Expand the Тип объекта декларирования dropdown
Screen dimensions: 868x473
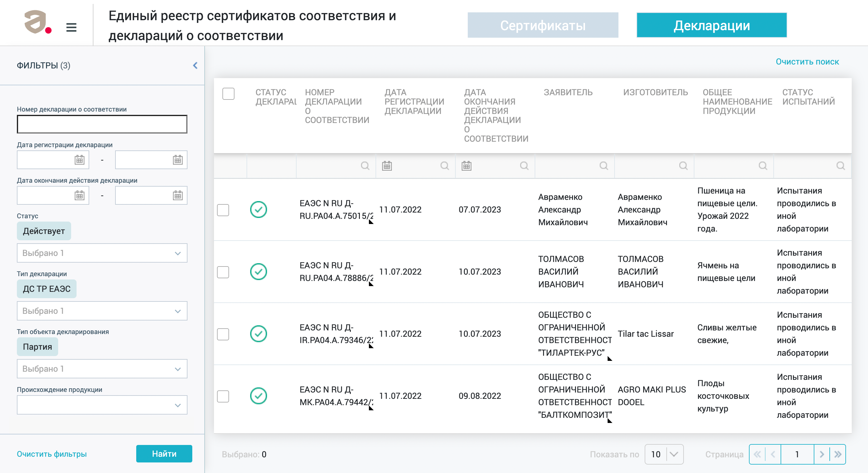102,368
